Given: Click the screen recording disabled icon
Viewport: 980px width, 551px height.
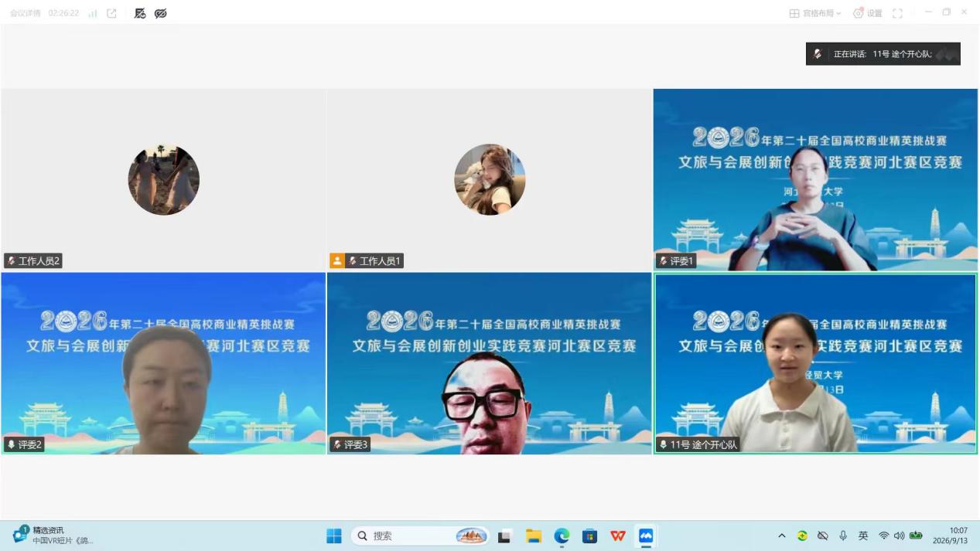Looking at the screenshot, I should [140, 13].
